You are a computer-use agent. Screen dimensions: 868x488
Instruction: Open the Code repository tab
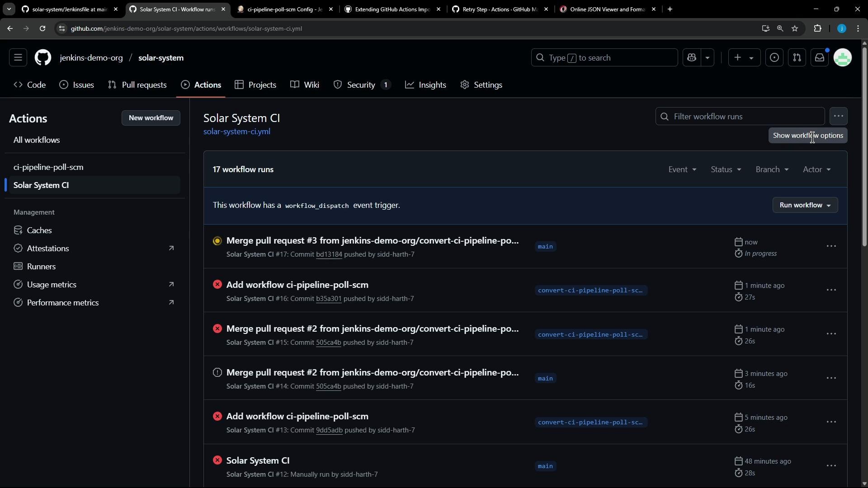point(30,85)
